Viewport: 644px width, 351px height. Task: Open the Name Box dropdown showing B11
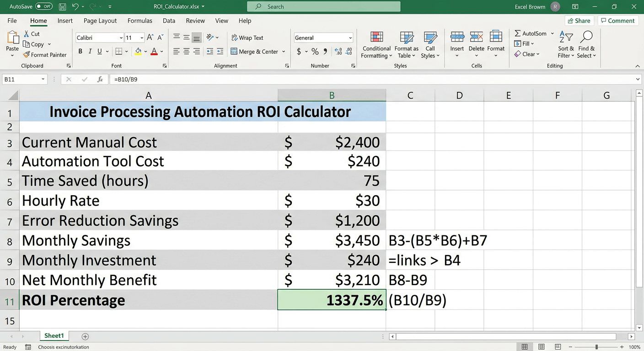click(43, 80)
